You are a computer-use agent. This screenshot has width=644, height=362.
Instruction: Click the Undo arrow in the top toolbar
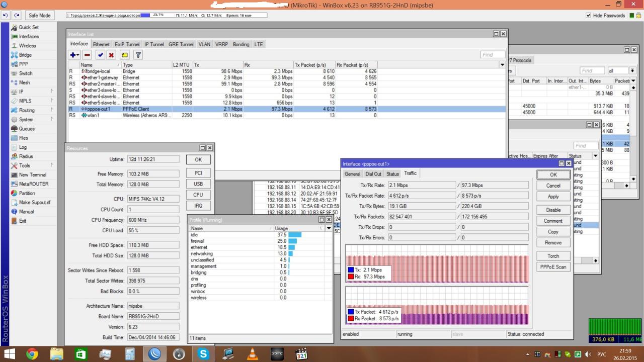[x=6, y=16]
